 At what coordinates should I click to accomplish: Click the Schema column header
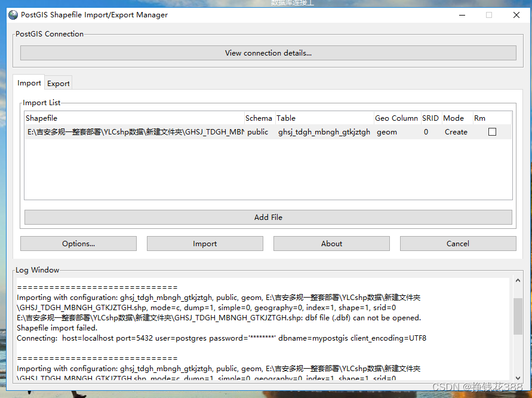pos(259,118)
